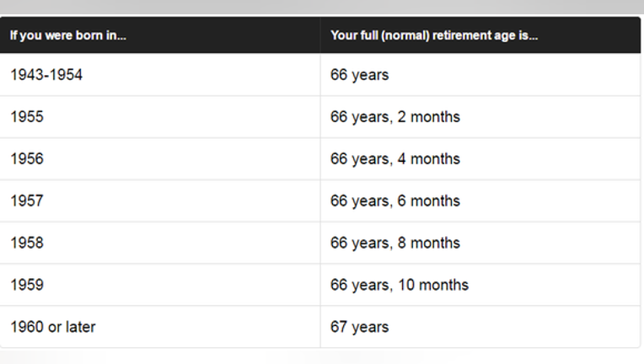
Task: Click the 1956 birth year cell
Action: [160, 158]
